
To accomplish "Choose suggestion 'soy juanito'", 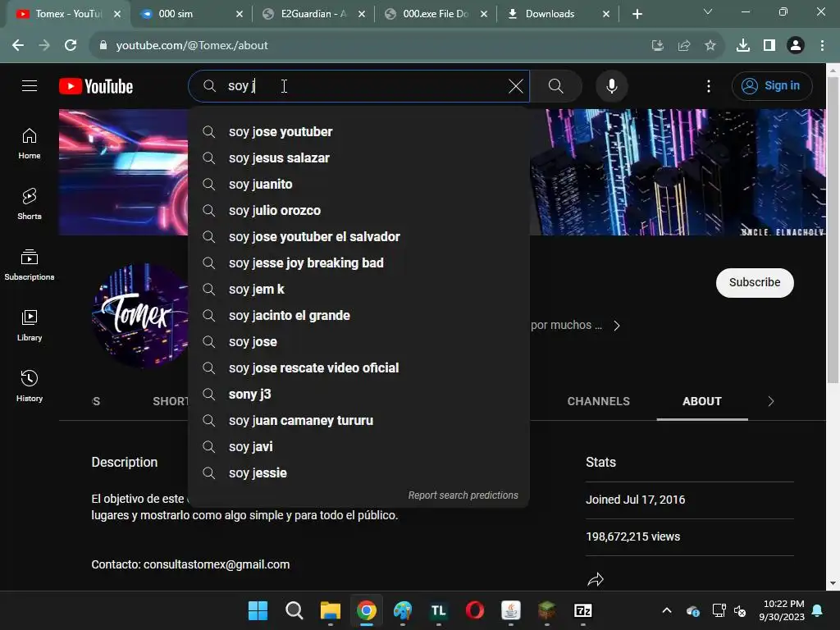I will click(x=358, y=185).
